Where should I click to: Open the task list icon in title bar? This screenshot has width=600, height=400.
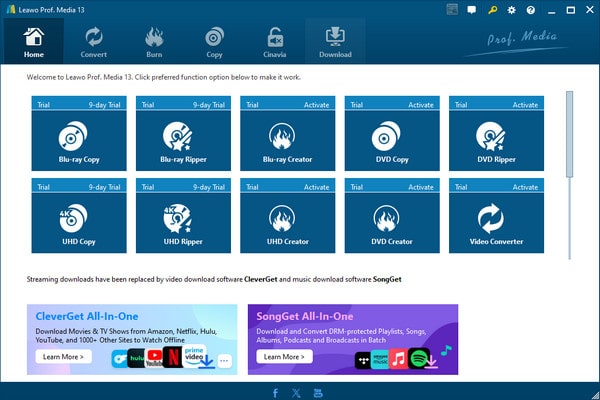tap(452, 10)
